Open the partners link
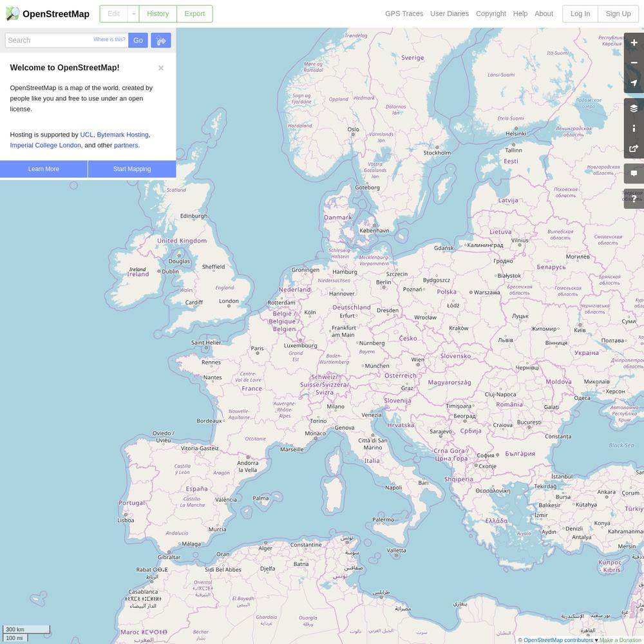644x644 pixels. click(x=126, y=146)
